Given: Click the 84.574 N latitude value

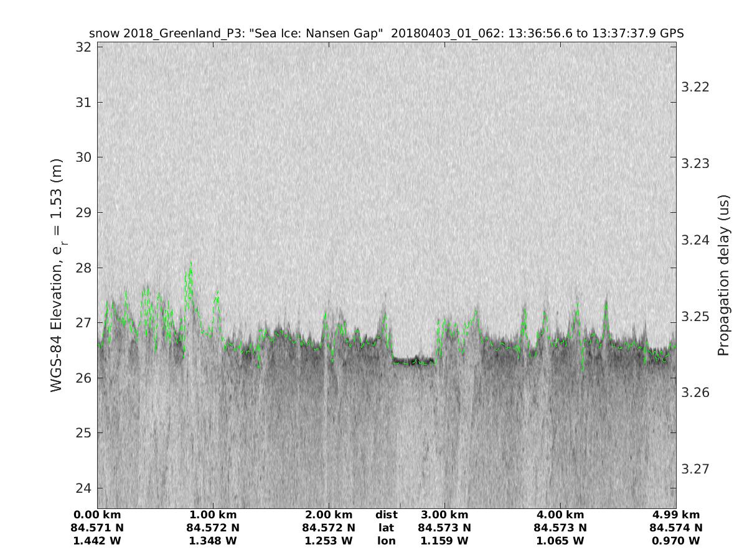Looking at the screenshot, I should click(x=676, y=528).
